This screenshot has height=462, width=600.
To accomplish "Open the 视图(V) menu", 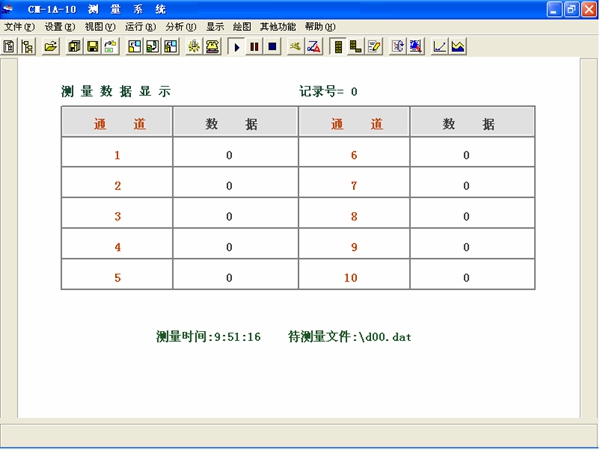I will (100, 26).
